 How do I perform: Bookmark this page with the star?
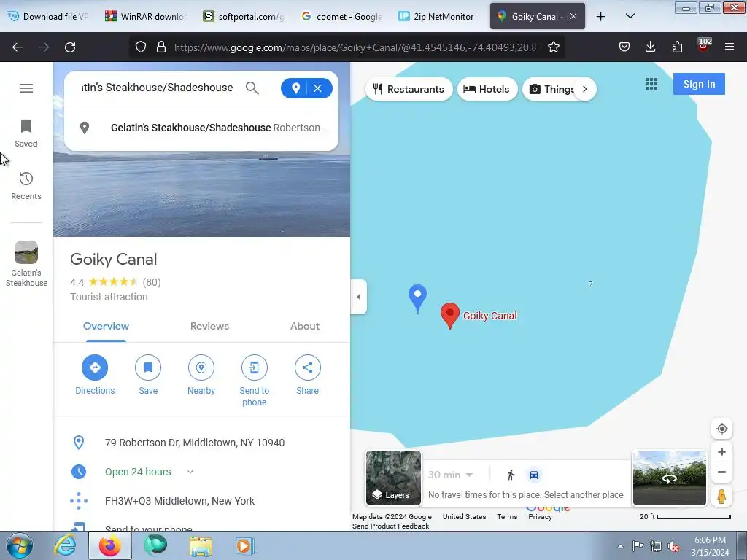[554, 47]
